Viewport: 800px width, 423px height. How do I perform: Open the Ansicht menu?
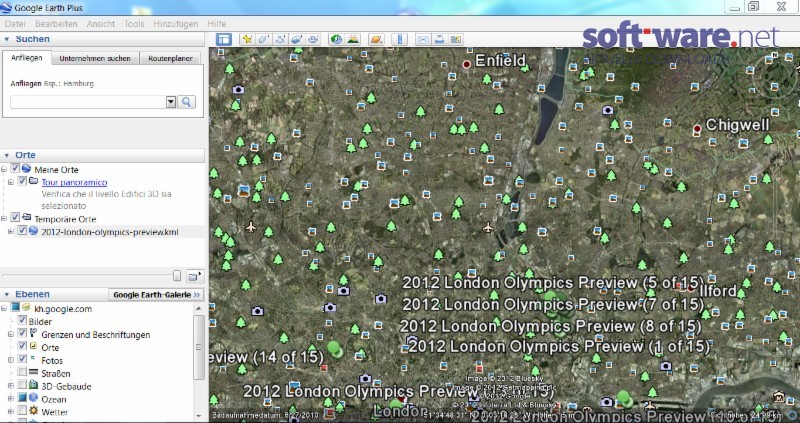(101, 24)
